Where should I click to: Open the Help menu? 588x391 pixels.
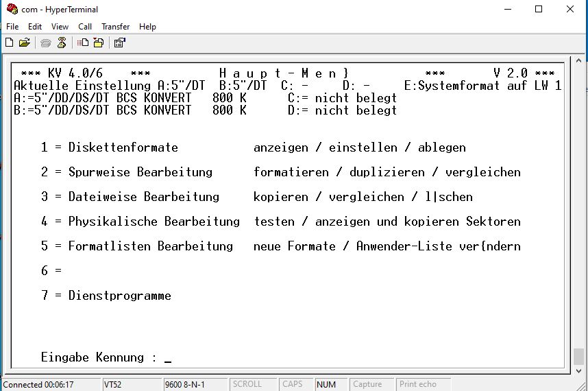147,27
